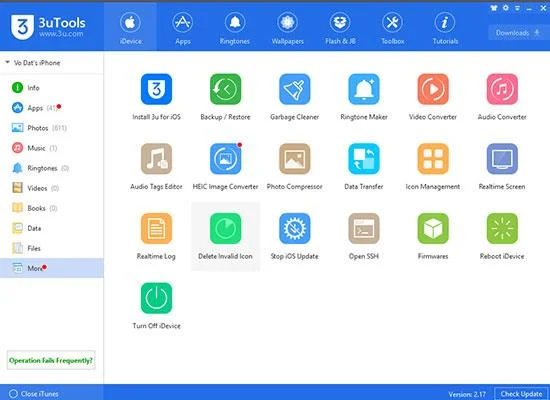Open Books in sidebar
The height and width of the screenshot is (400, 550).
tap(52, 208)
